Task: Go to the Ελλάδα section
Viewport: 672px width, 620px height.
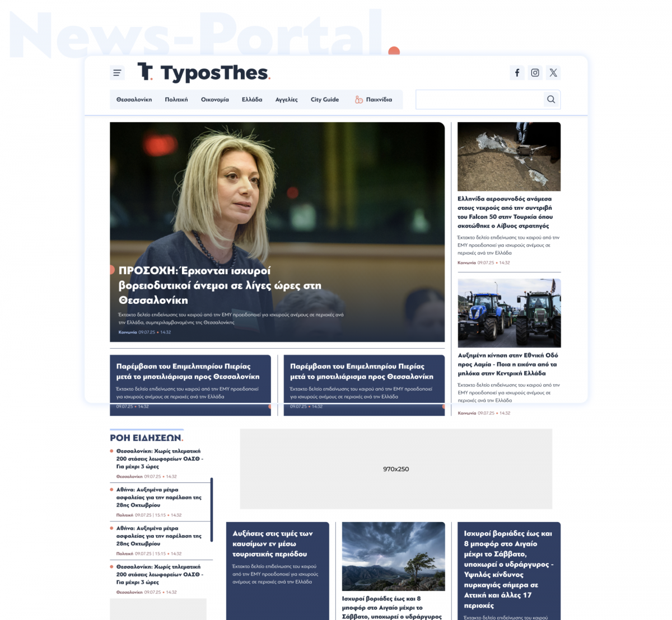Action: pos(252,100)
